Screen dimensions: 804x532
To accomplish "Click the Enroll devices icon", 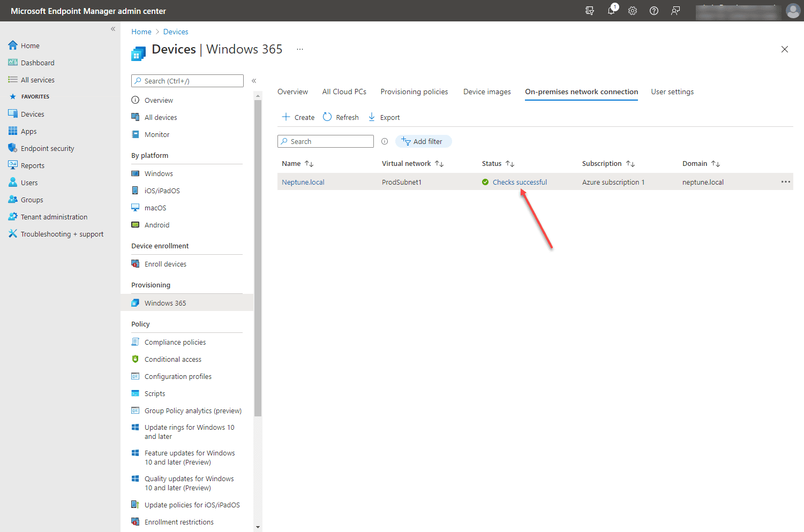I will 136,264.
